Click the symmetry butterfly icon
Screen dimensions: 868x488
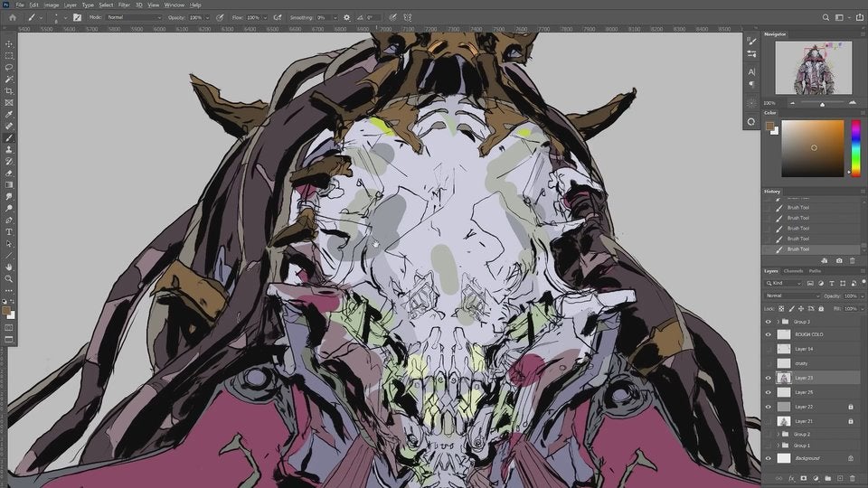point(408,18)
